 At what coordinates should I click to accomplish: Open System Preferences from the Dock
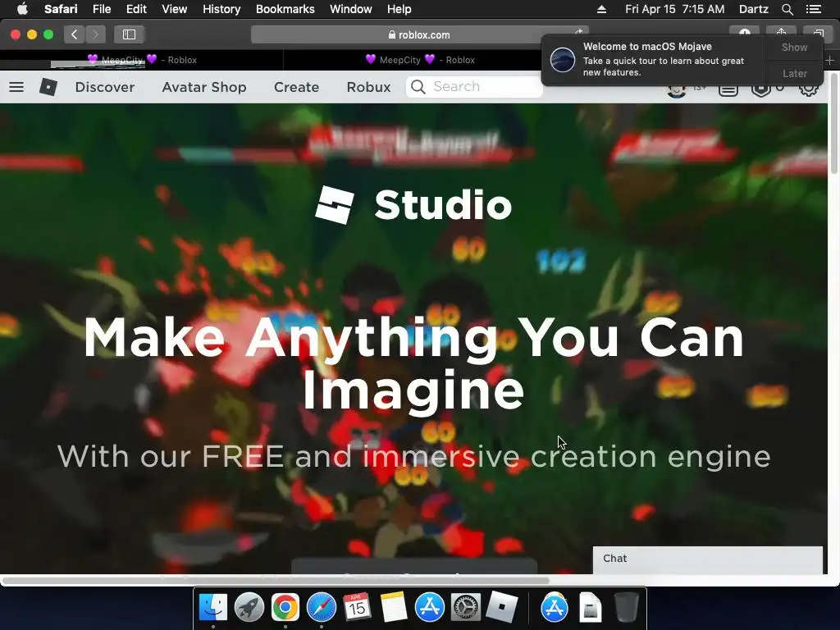point(465,608)
